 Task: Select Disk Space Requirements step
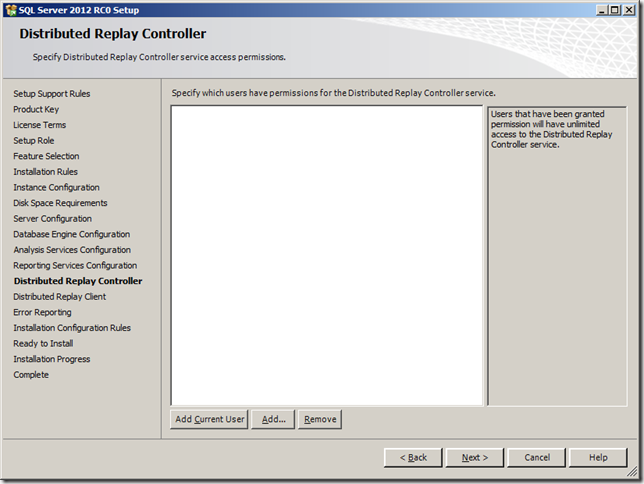coord(60,203)
